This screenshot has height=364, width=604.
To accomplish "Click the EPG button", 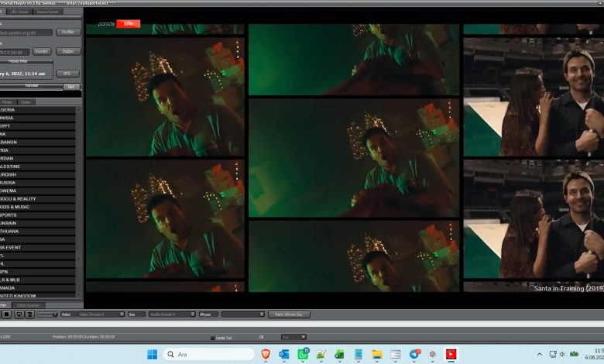I will (x=67, y=73).
